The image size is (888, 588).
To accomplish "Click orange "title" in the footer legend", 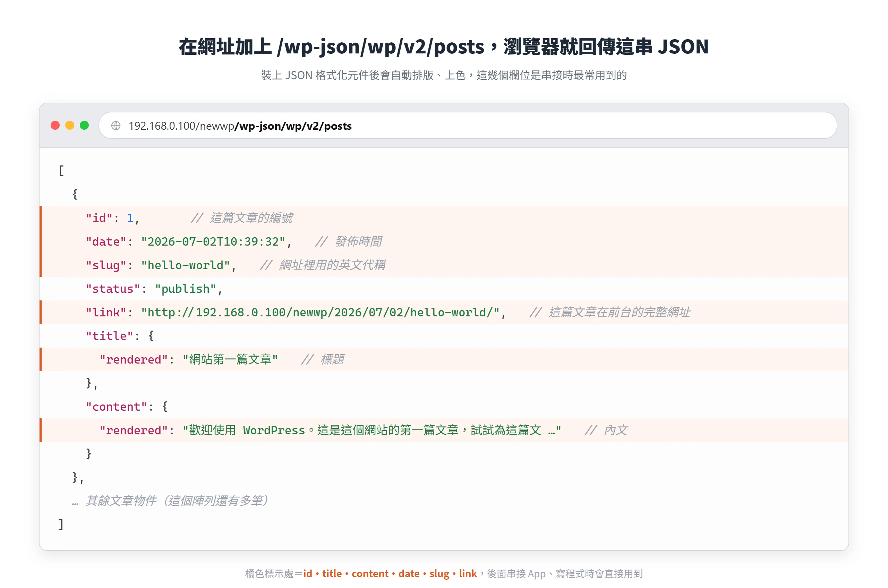I will pos(332,573).
